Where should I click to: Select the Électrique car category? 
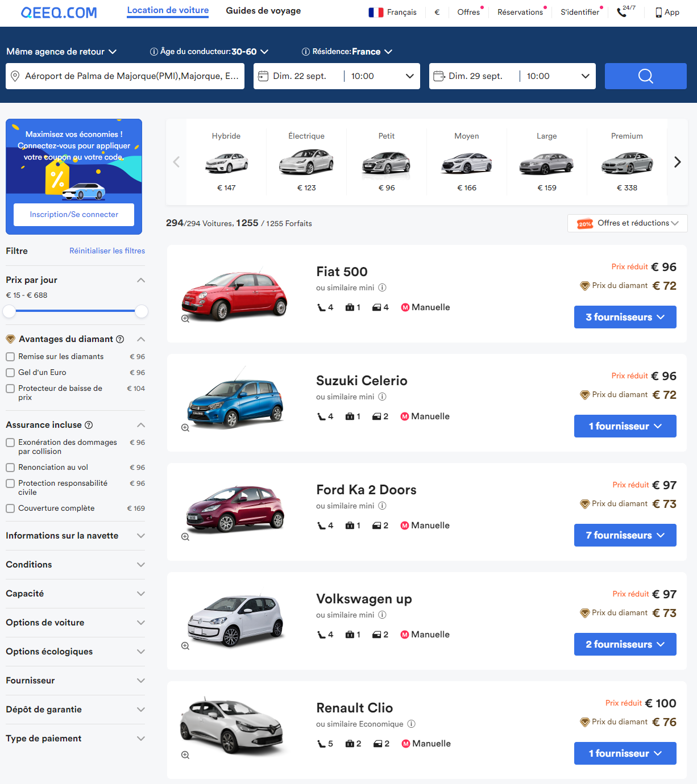306,162
